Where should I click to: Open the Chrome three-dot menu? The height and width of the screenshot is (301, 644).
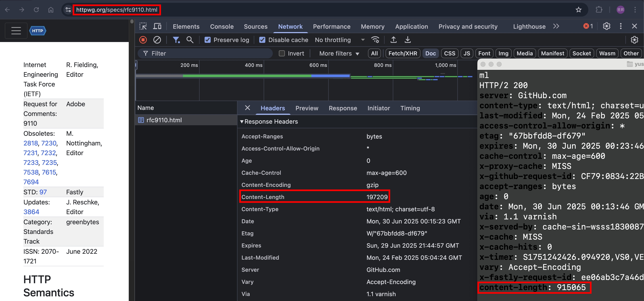click(635, 10)
